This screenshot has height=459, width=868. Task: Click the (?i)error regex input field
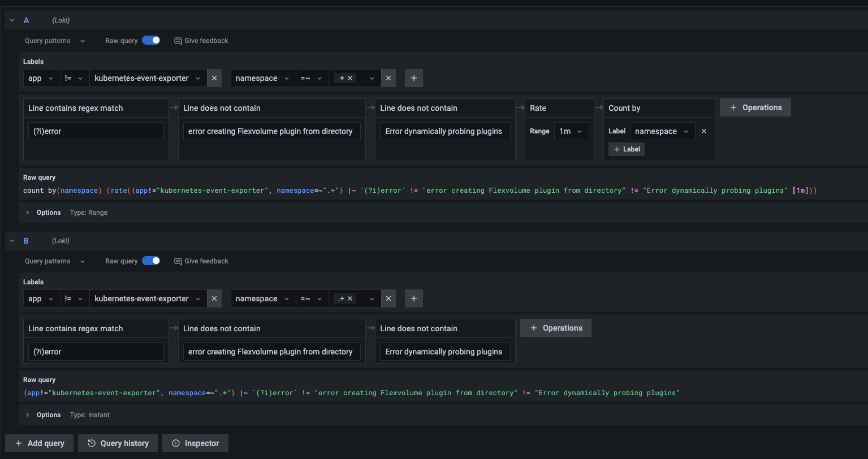tap(96, 131)
